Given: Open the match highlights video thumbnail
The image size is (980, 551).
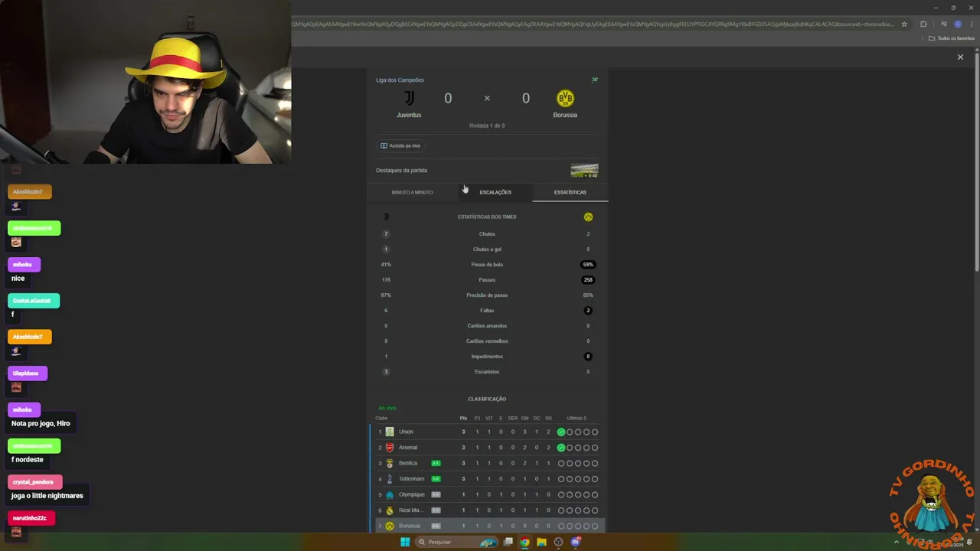Looking at the screenshot, I should [584, 171].
